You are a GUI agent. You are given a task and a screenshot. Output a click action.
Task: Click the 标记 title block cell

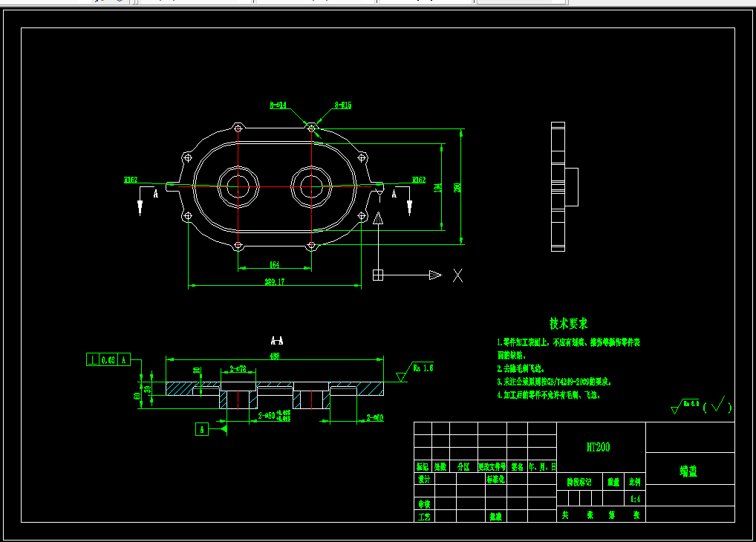click(x=423, y=467)
